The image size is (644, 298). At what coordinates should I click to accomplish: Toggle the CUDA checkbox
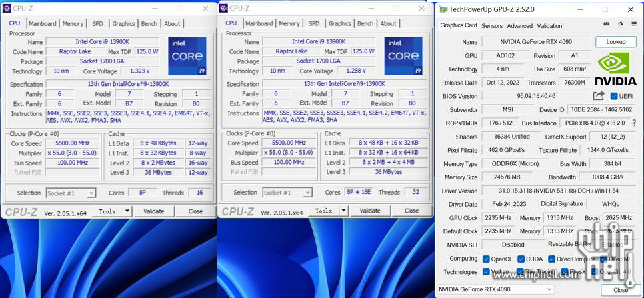[x=520, y=259]
